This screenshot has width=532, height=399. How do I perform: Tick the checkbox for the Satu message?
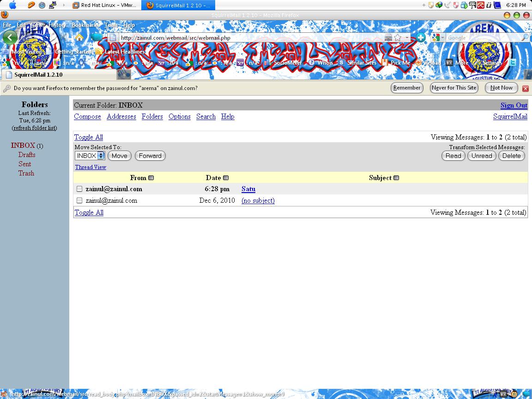(79, 189)
